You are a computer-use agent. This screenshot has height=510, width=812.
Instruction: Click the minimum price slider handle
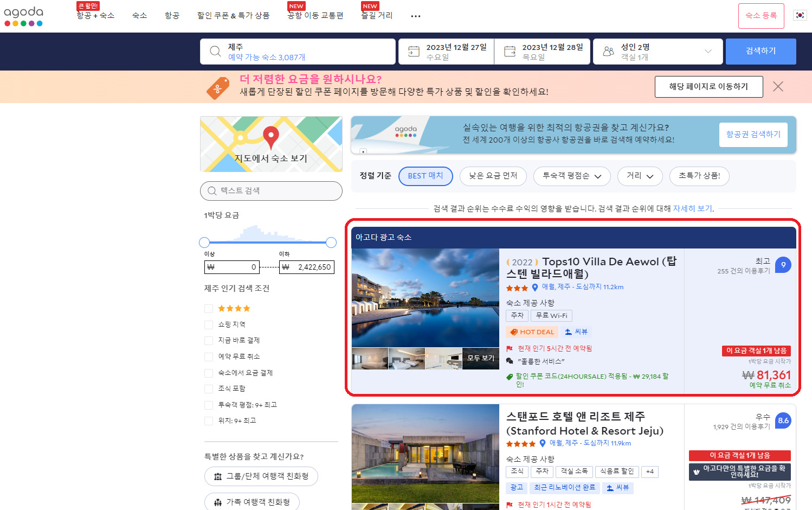tap(204, 243)
